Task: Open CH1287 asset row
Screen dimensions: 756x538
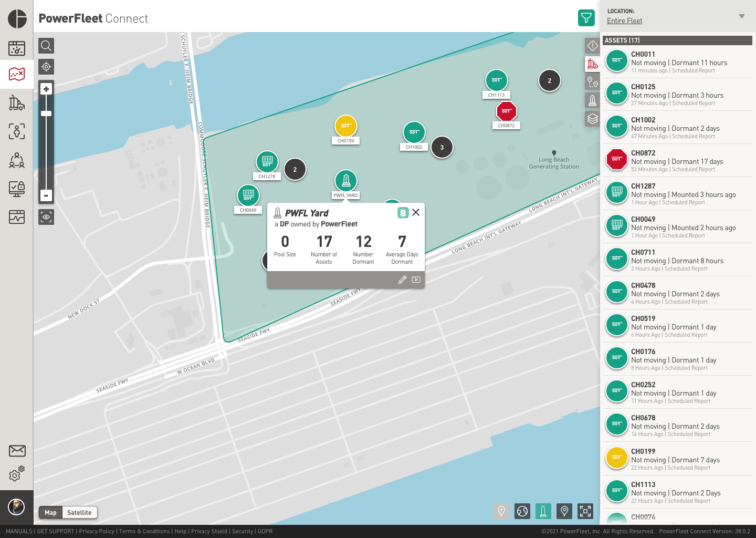Action: coord(677,194)
